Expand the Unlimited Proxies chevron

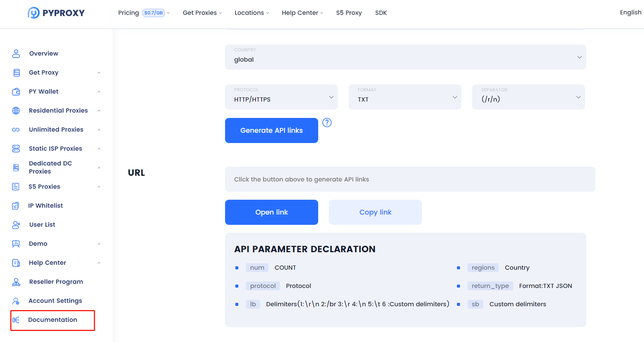[99, 130]
